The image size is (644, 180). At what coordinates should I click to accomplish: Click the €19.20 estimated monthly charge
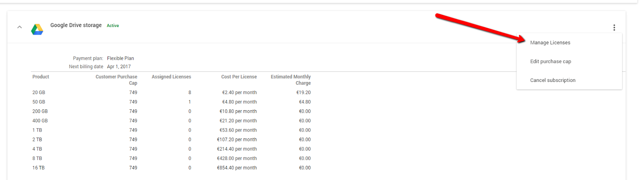[x=303, y=92]
